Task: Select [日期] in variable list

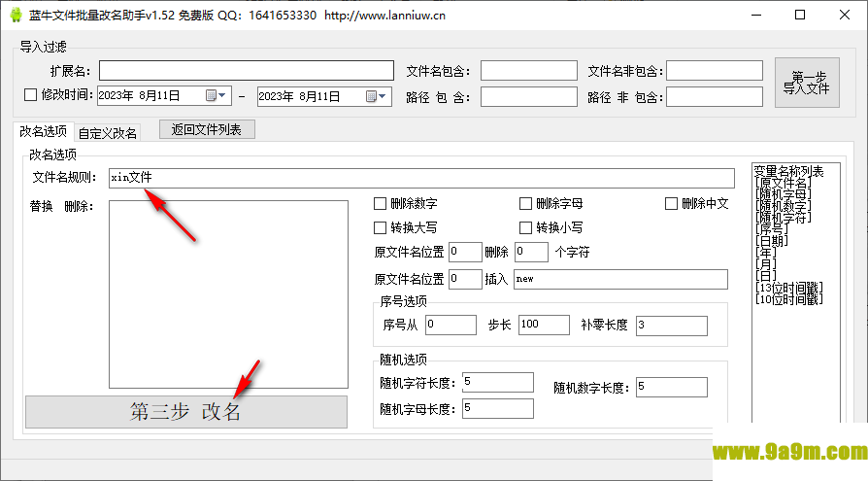Action: (x=772, y=241)
